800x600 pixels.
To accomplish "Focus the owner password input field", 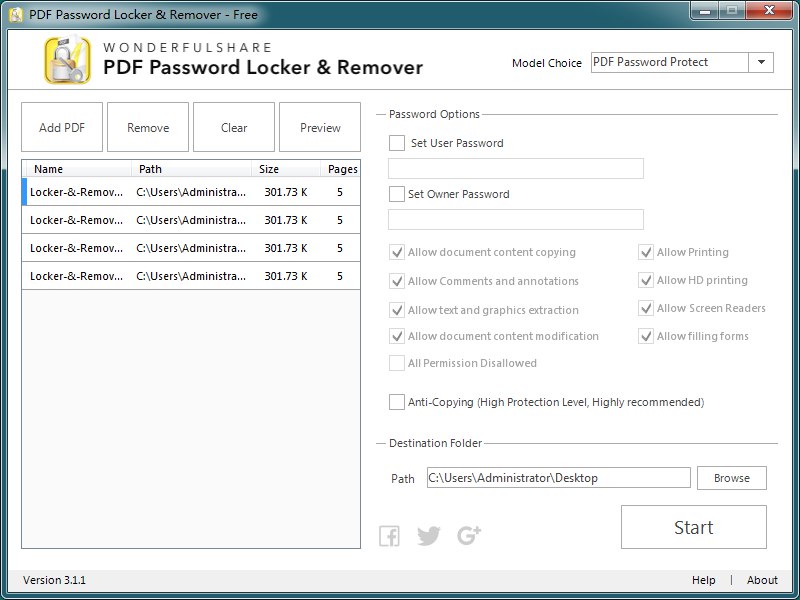I will 516,219.
